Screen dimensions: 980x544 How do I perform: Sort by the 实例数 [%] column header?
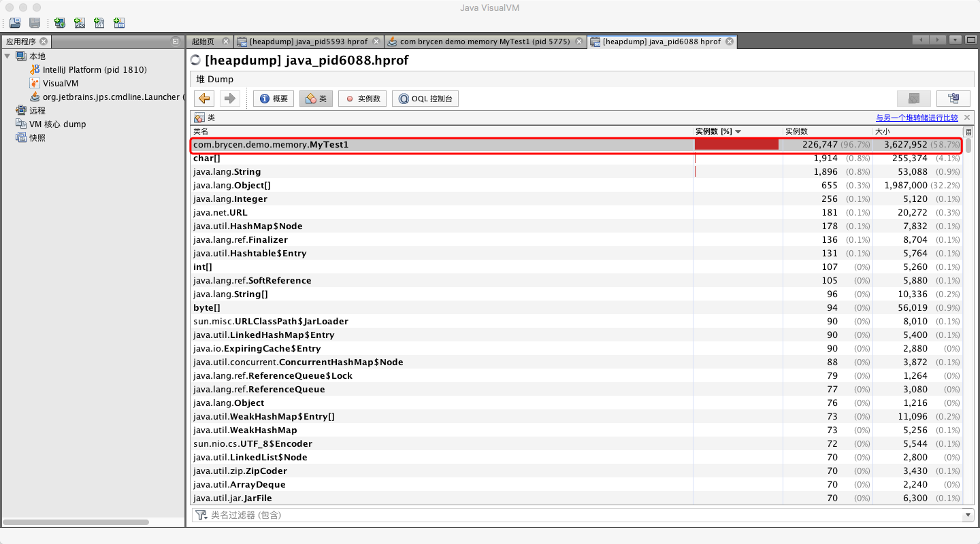(737, 131)
